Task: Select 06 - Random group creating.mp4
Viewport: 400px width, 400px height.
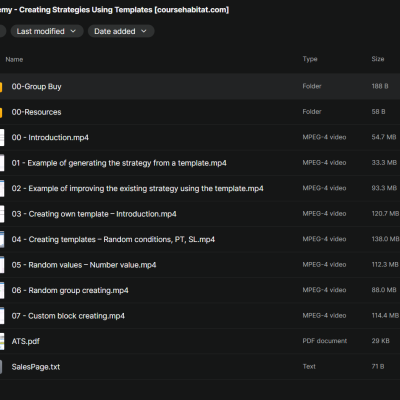Action: pyautogui.click(x=70, y=290)
